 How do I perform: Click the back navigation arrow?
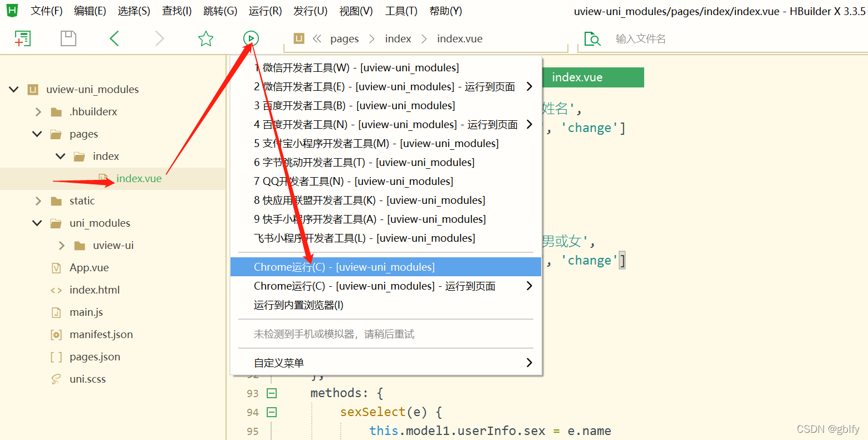tap(114, 38)
